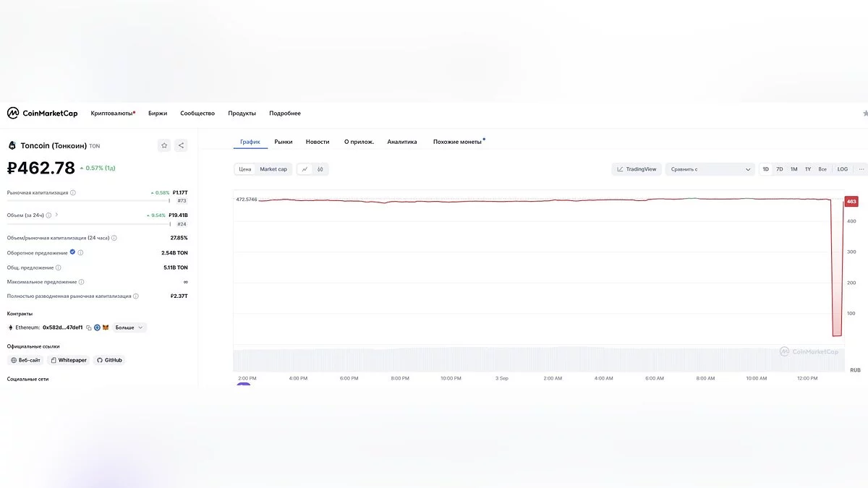Select the 7D time range
This screenshot has height=488, width=868.
point(779,169)
